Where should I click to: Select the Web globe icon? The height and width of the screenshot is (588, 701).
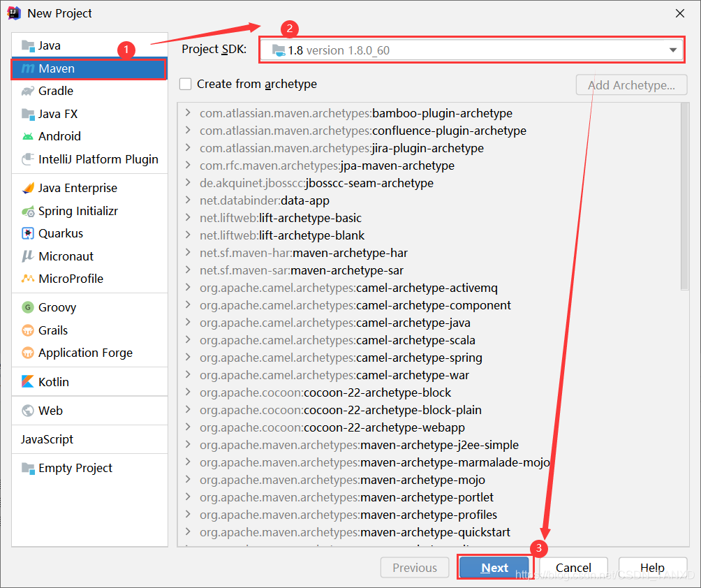pos(28,411)
